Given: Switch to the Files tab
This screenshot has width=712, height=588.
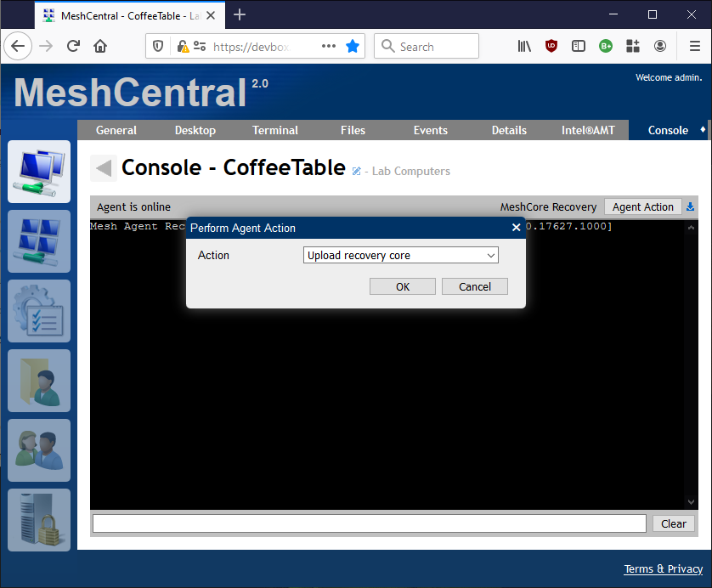Looking at the screenshot, I should (x=353, y=130).
